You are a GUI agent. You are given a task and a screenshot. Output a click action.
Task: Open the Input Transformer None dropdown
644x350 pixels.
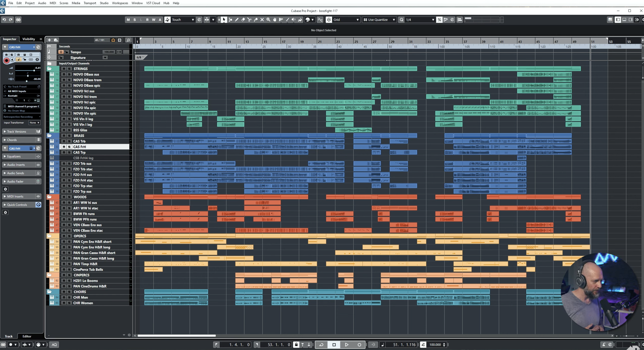pyautogui.click(x=34, y=123)
